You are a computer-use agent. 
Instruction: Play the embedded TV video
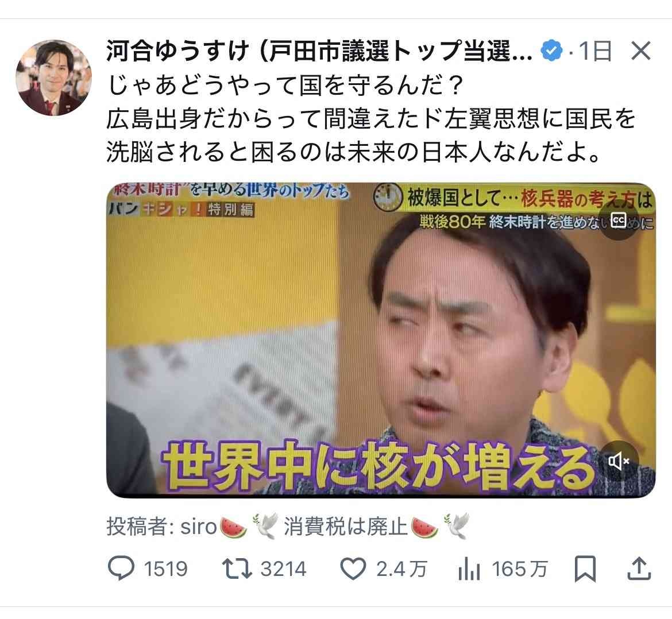click(x=381, y=340)
